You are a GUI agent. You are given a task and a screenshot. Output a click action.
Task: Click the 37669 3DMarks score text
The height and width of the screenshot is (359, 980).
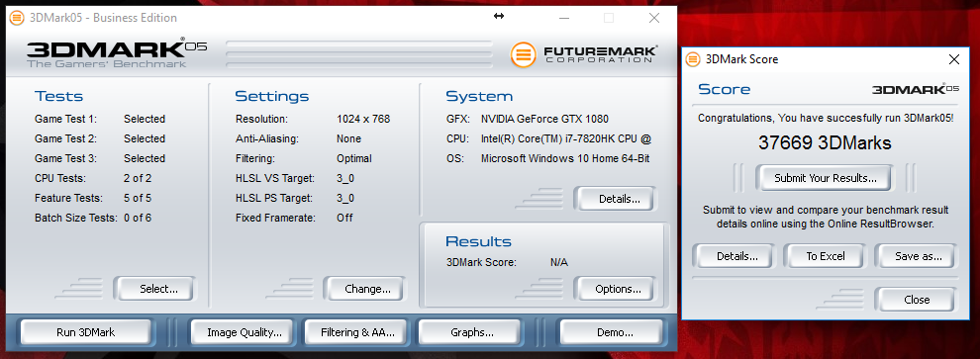pyautogui.click(x=825, y=143)
